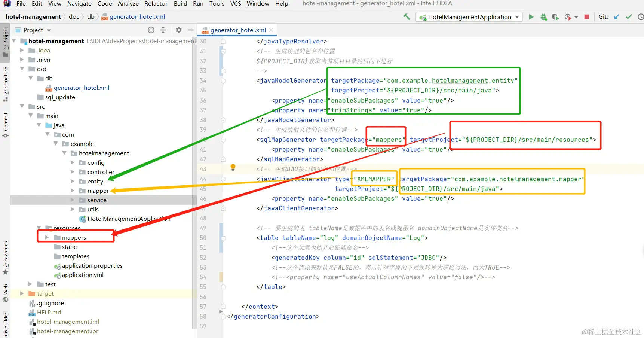Select the mappers folder under resources
Viewport: 644px width, 338px height.
[74, 237]
